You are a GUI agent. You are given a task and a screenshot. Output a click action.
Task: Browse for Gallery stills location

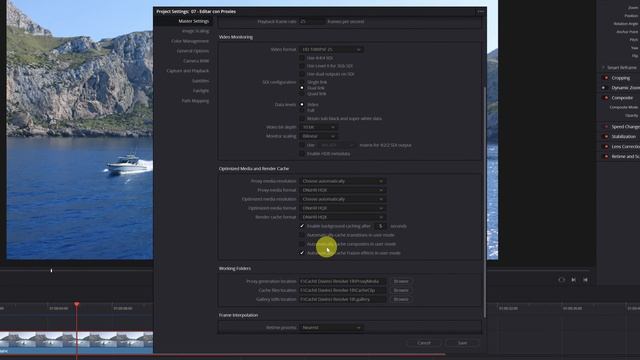401,299
